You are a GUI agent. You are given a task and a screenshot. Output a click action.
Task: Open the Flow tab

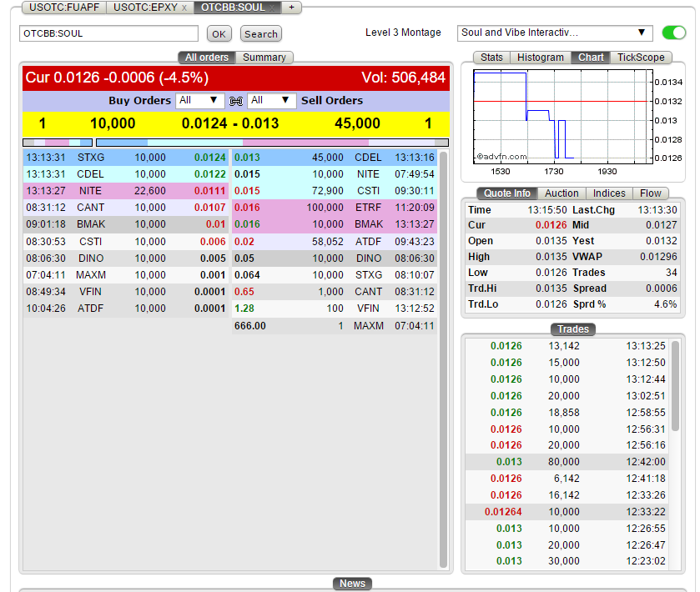point(651,193)
